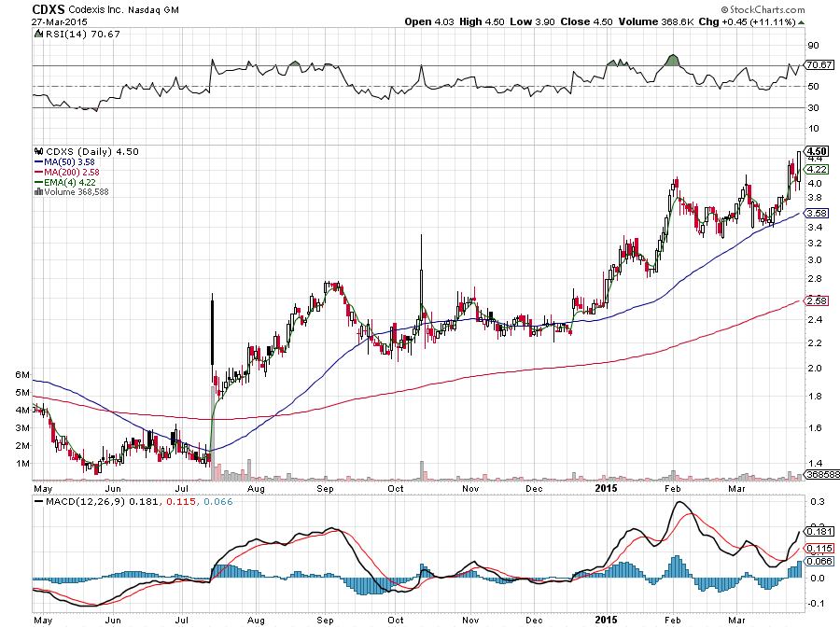Click the 2015 label on price chart axis

606,488
